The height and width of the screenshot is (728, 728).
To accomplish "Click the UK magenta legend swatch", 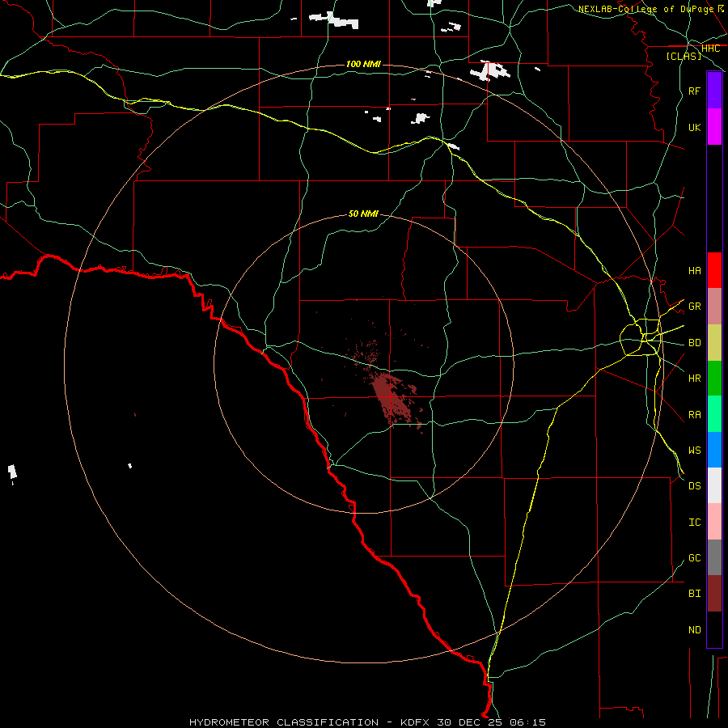I will coord(714,127).
